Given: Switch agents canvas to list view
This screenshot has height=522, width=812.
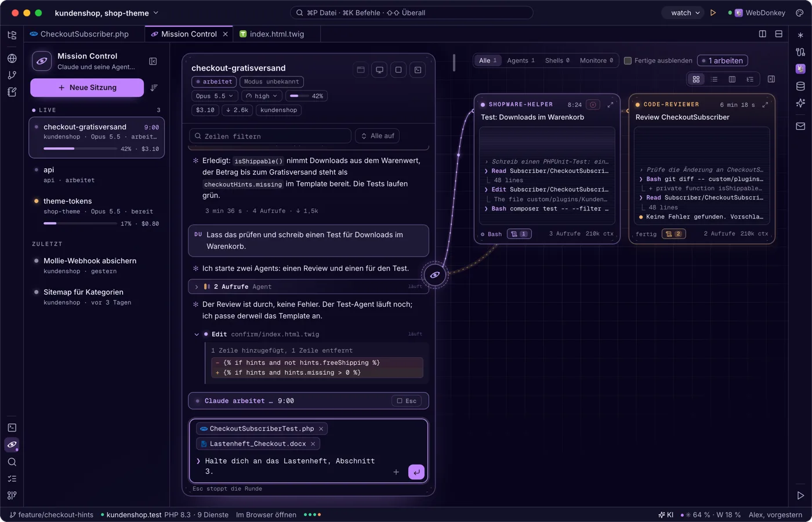Looking at the screenshot, I should (x=714, y=79).
